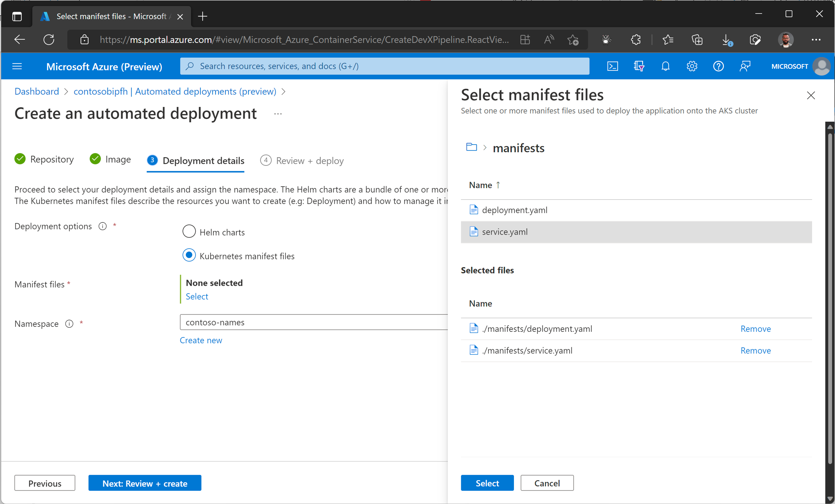
Task: Click the panel scrollbar up arrow
Action: pyautogui.click(x=830, y=127)
